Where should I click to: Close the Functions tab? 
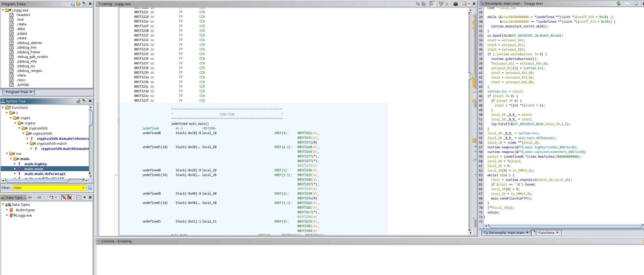(x=557, y=233)
